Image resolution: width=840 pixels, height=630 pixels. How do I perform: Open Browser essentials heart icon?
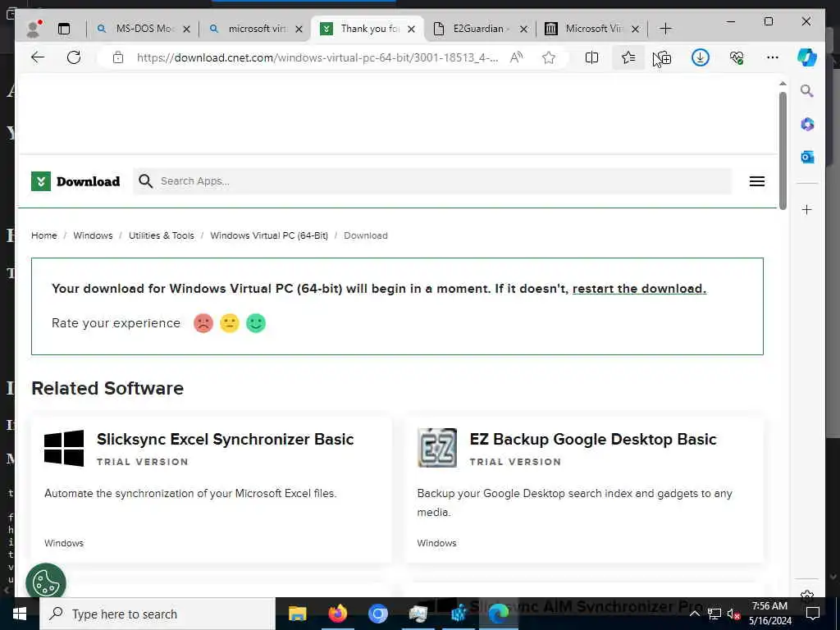[x=737, y=57]
